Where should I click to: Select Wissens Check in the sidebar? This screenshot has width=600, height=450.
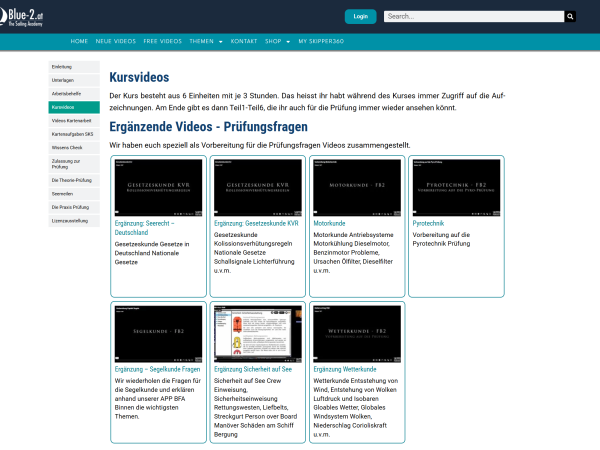click(x=74, y=148)
